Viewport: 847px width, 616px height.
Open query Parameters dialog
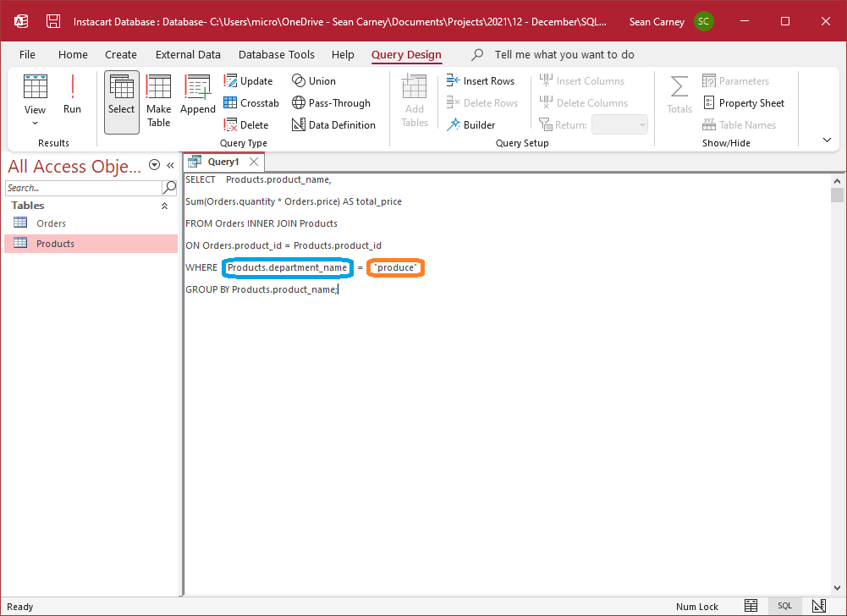[735, 81]
